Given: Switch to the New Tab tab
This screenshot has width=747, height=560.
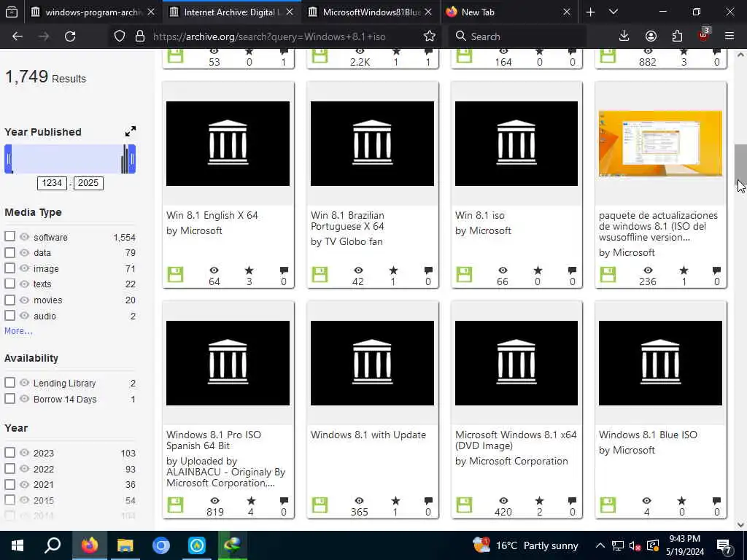Looking at the screenshot, I should 507,12.
